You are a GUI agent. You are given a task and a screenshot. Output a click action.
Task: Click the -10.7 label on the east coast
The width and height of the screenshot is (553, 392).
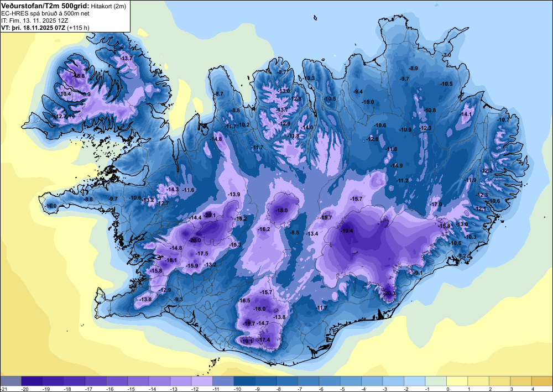[x=503, y=119]
